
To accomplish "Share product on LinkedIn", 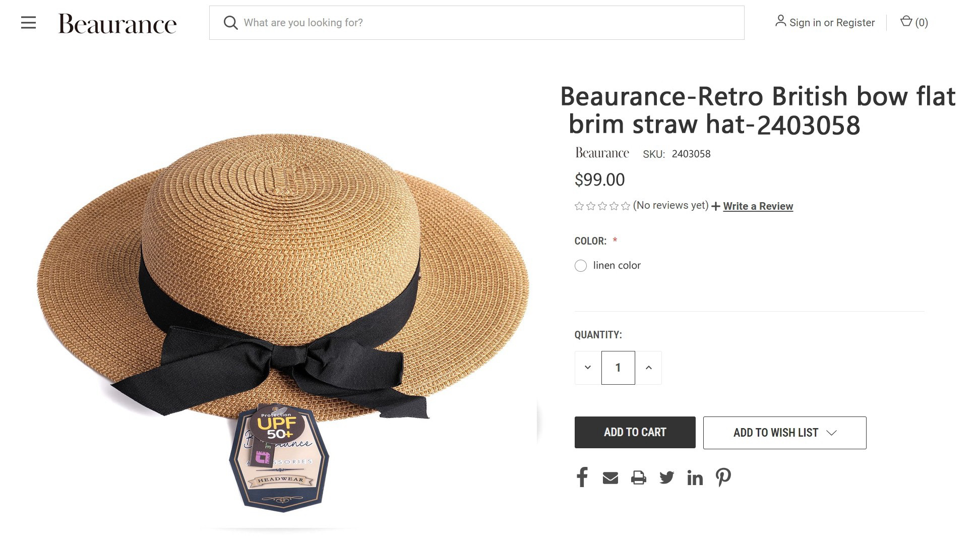I will click(x=695, y=478).
